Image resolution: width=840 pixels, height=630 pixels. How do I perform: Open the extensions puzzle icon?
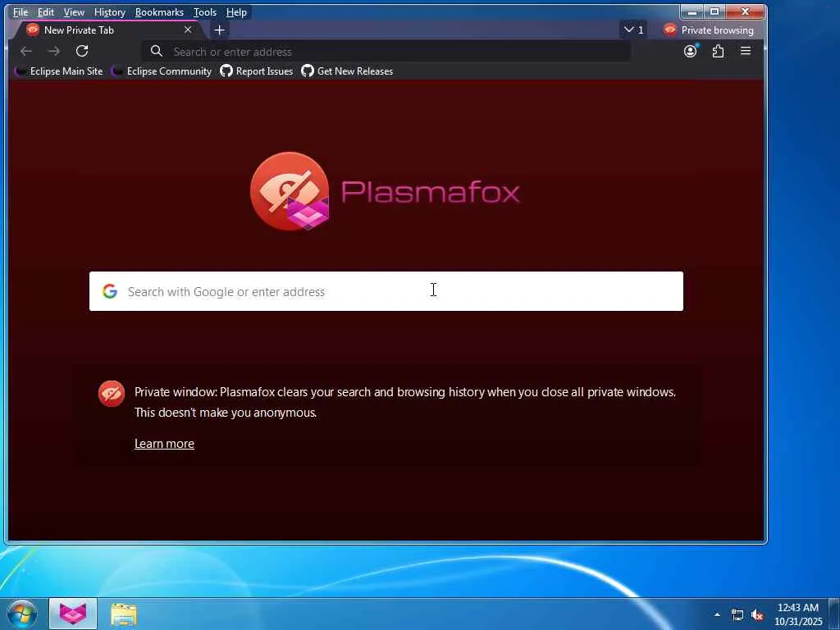coord(718,51)
